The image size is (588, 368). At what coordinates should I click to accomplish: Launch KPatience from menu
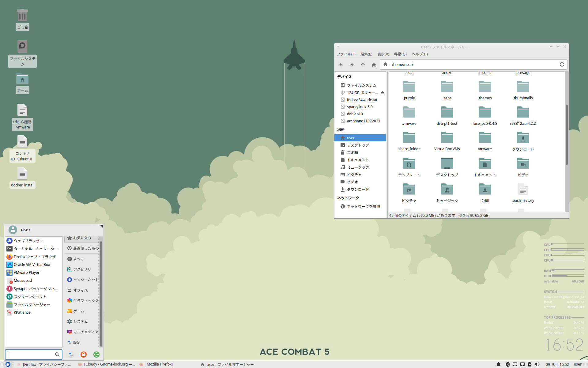tap(33, 312)
